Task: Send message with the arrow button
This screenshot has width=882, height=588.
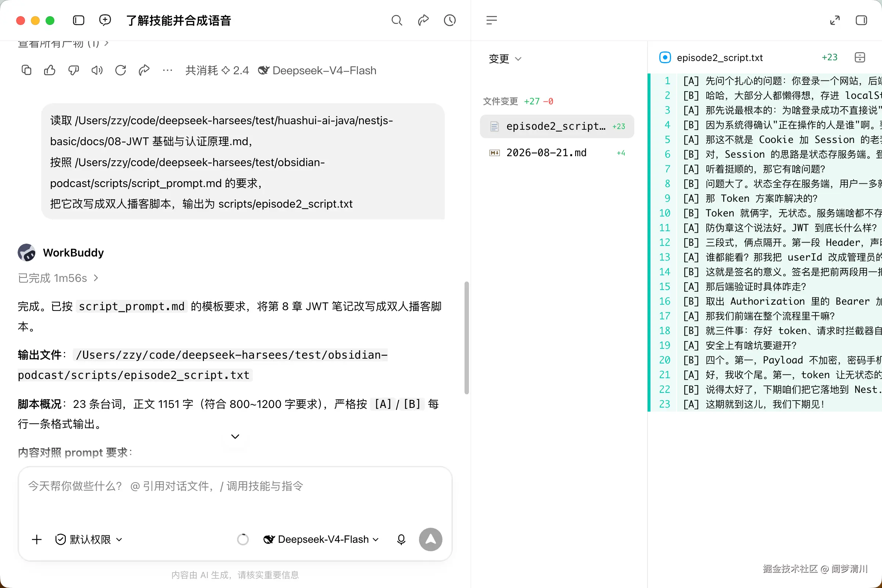Action: 430,539
